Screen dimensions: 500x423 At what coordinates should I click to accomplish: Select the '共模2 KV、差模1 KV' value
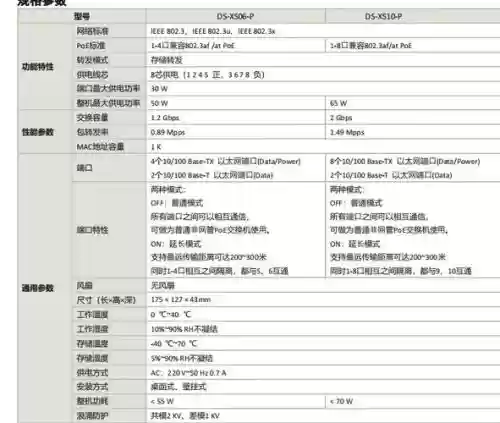[185, 416]
